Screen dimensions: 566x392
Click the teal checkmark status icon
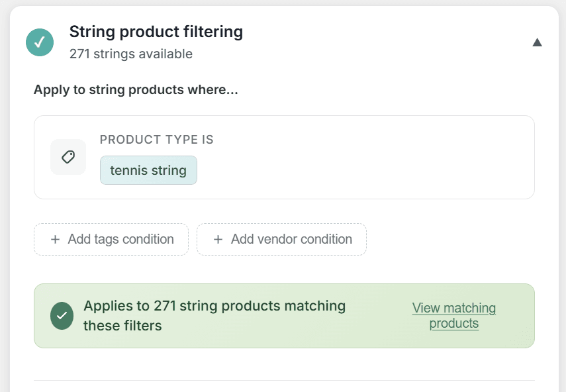tap(39, 42)
